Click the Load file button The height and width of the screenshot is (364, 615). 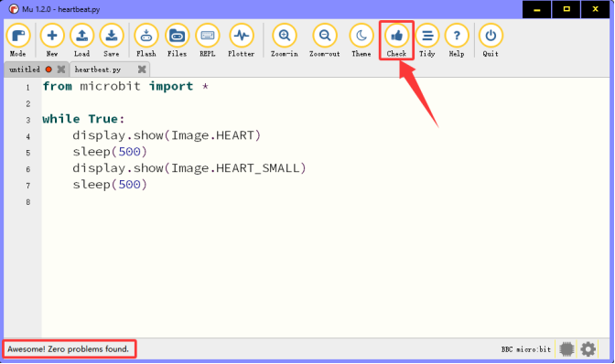[x=81, y=40]
